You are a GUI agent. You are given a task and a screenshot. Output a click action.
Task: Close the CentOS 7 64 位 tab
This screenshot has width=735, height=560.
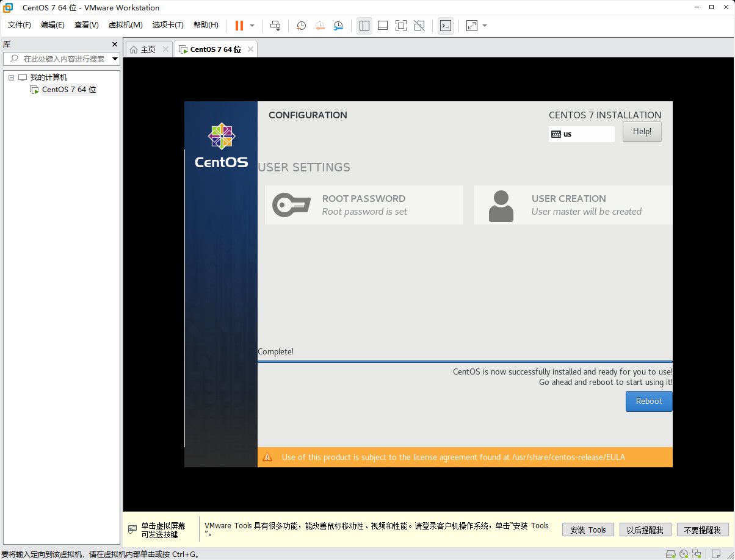coord(250,49)
